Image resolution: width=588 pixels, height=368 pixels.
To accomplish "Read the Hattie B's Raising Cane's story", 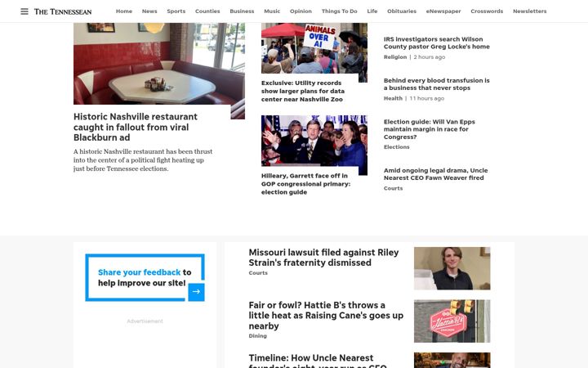I will coord(326,316).
